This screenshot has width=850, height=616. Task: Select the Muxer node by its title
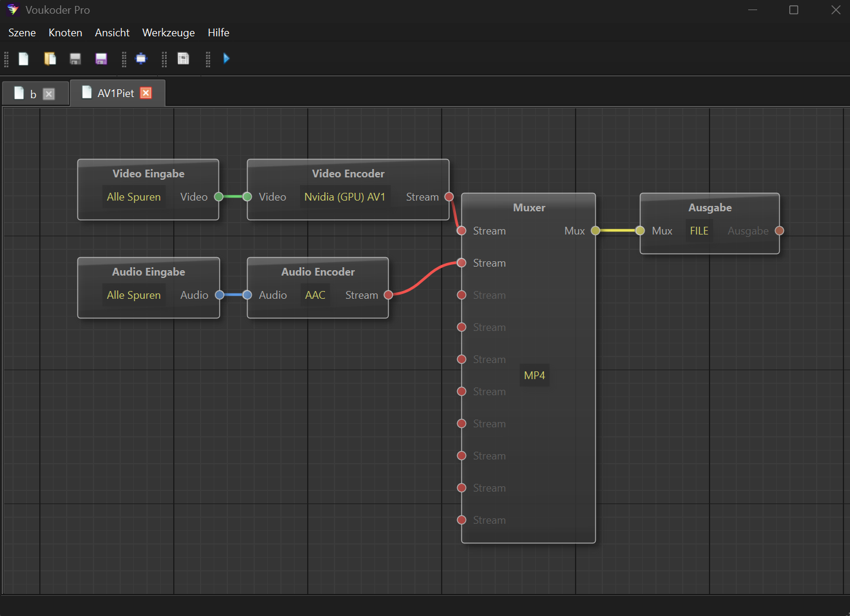[x=529, y=208]
